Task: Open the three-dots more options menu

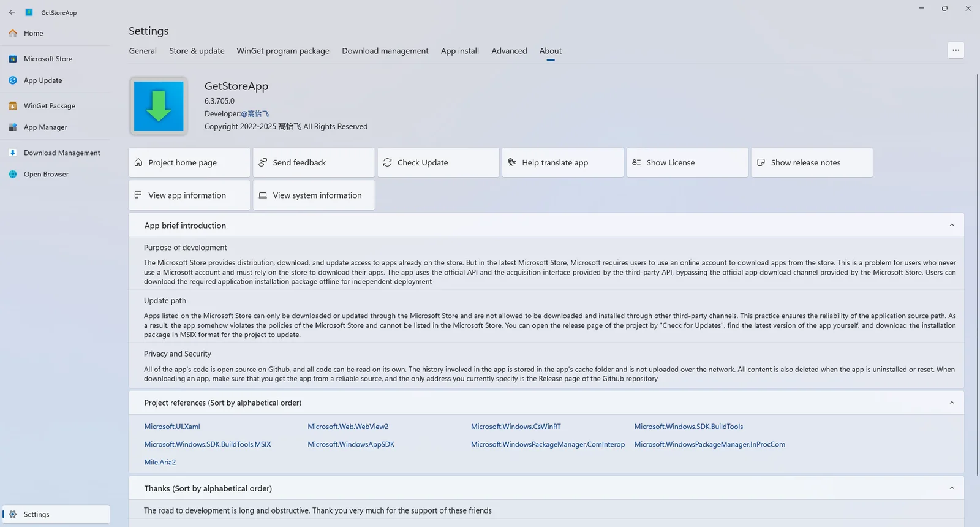Action: (x=956, y=50)
